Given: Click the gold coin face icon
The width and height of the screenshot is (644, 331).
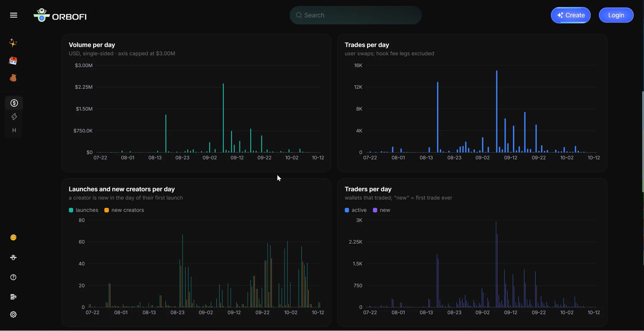Looking at the screenshot, I should (13, 237).
